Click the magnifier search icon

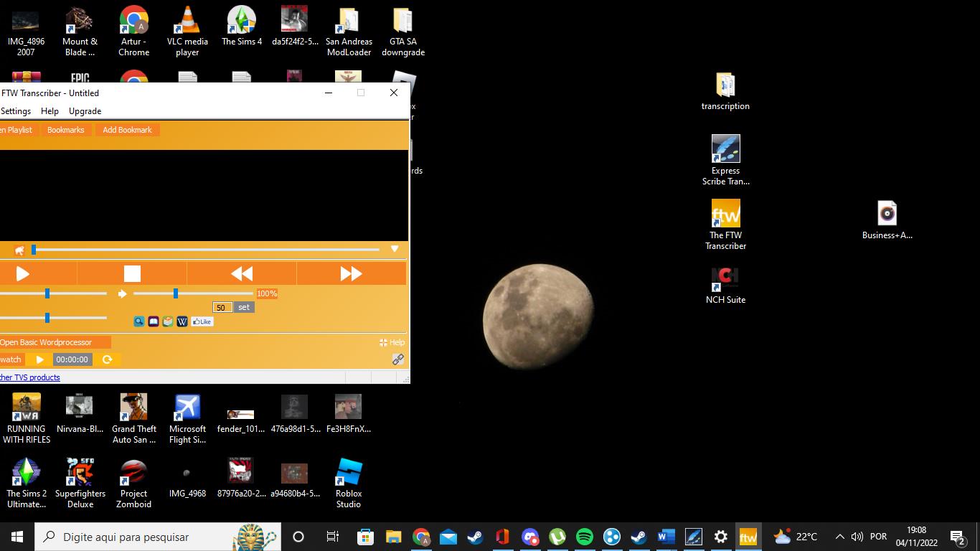pos(139,321)
